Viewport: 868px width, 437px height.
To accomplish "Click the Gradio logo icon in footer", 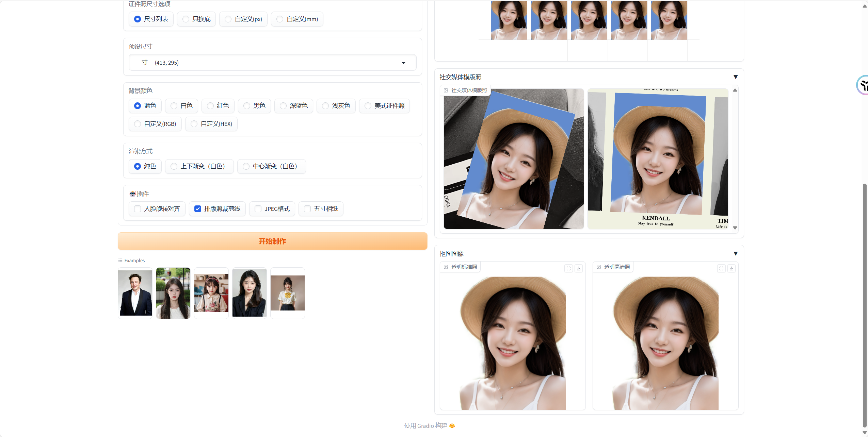I will pos(452,426).
